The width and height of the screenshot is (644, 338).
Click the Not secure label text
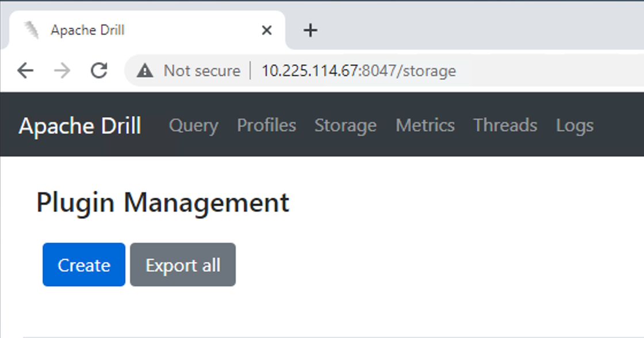coord(202,70)
